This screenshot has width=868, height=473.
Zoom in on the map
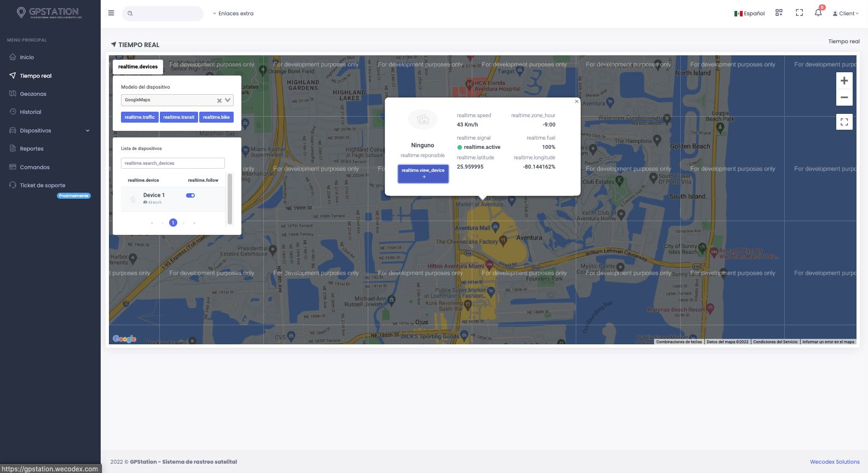pos(844,81)
